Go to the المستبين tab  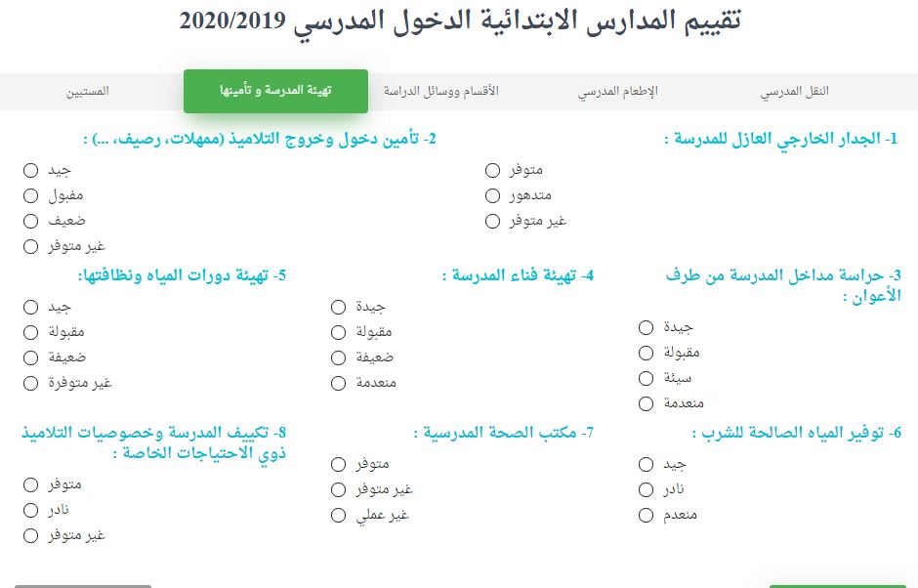tap(88, 92)
